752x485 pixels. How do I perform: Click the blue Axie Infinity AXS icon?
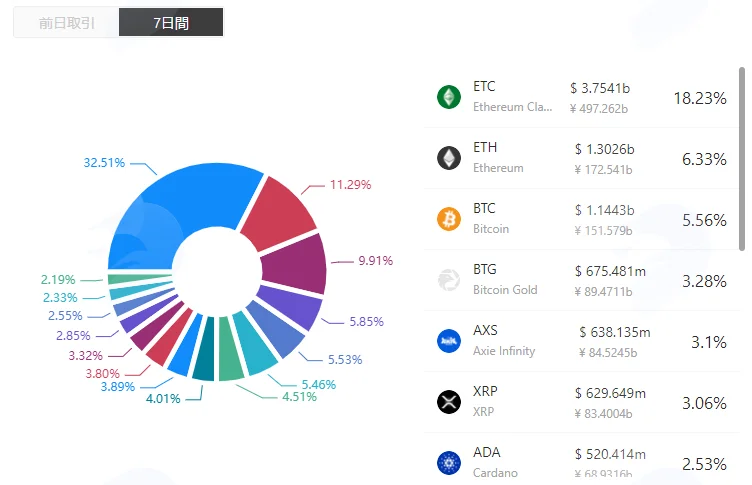click(x=449, y=341)
